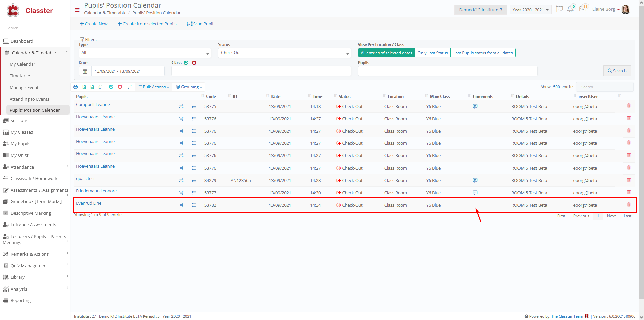Click shuffle icon on Friedemann Leonore row
This screenshot has height=320, width=644.
(181, 193)
